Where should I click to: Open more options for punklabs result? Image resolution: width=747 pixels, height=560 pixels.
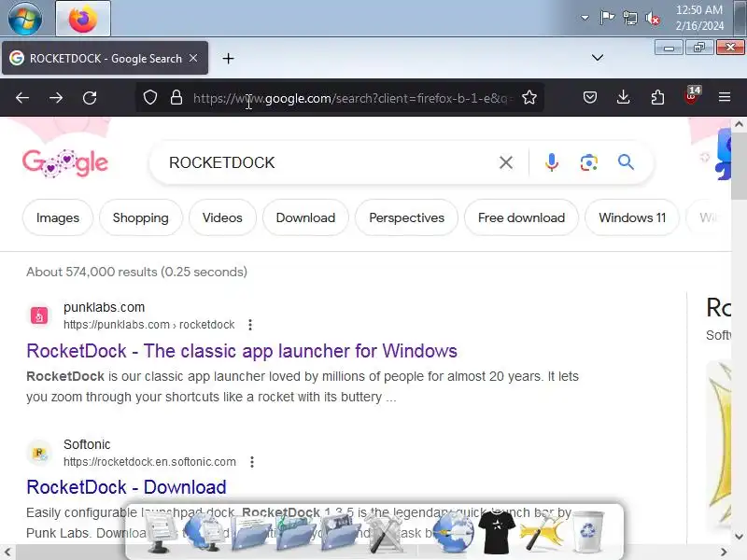pyautogui.click(x=250, y=325)
